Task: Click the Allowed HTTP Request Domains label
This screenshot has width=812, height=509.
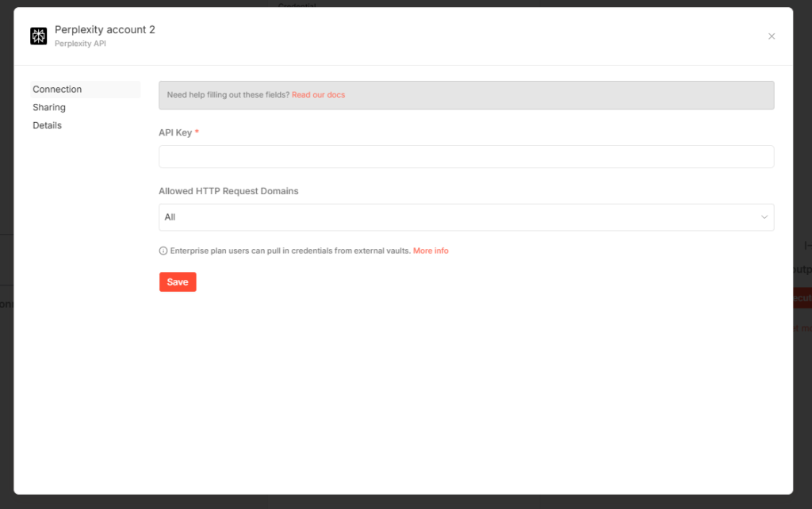Action: tap(228, 191)
